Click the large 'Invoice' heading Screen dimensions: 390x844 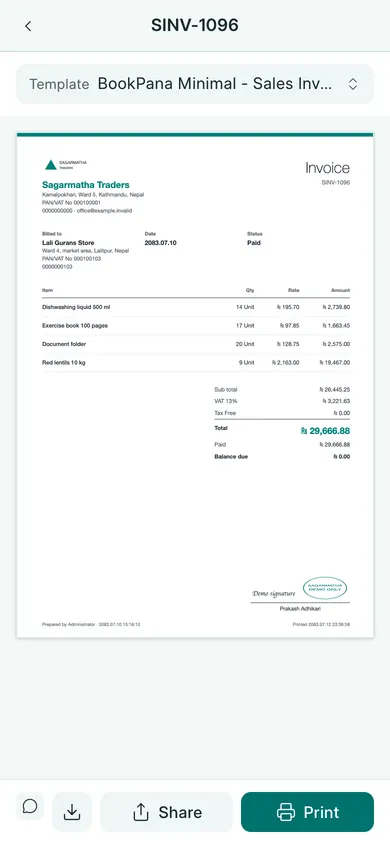coord(328,168)
